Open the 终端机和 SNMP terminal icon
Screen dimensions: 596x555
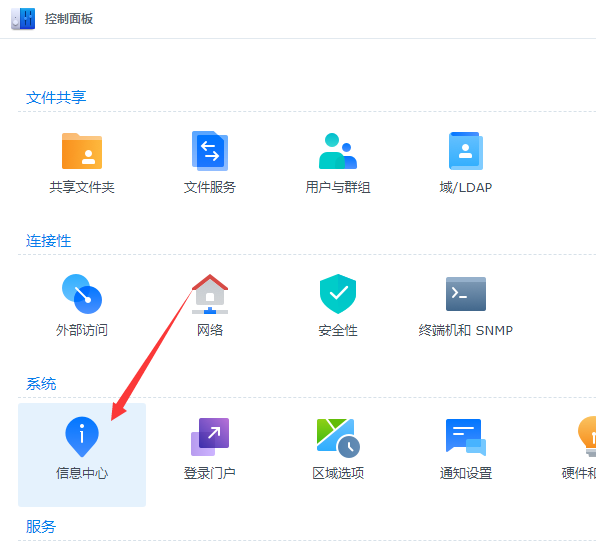[x=466, y=294]
